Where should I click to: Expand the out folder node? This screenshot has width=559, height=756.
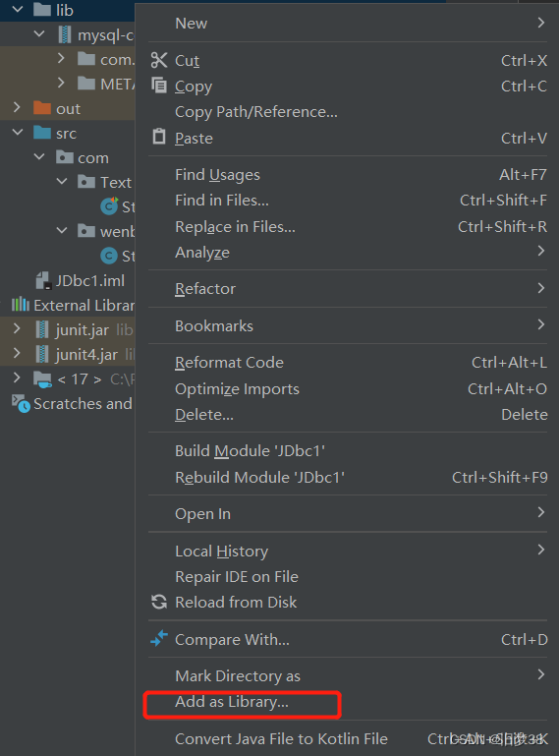click(17, 107)
